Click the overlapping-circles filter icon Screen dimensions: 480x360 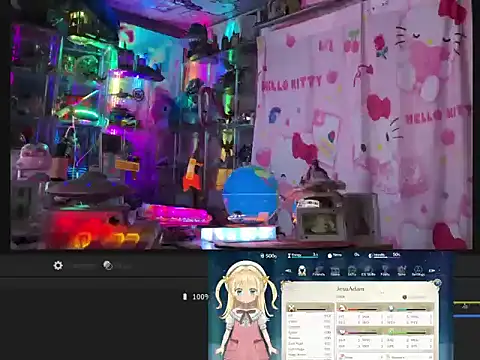tap(108, 266)
